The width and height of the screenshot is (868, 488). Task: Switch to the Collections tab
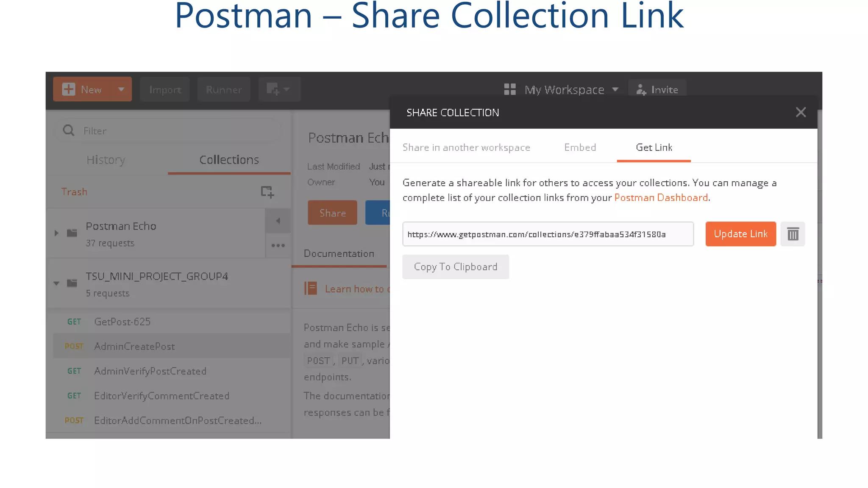[229, 160]
